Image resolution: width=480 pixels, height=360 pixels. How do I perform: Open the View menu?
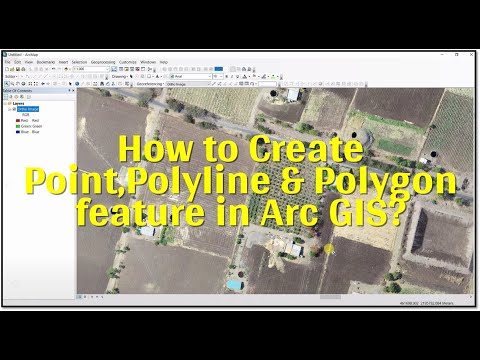pos(29,62)
